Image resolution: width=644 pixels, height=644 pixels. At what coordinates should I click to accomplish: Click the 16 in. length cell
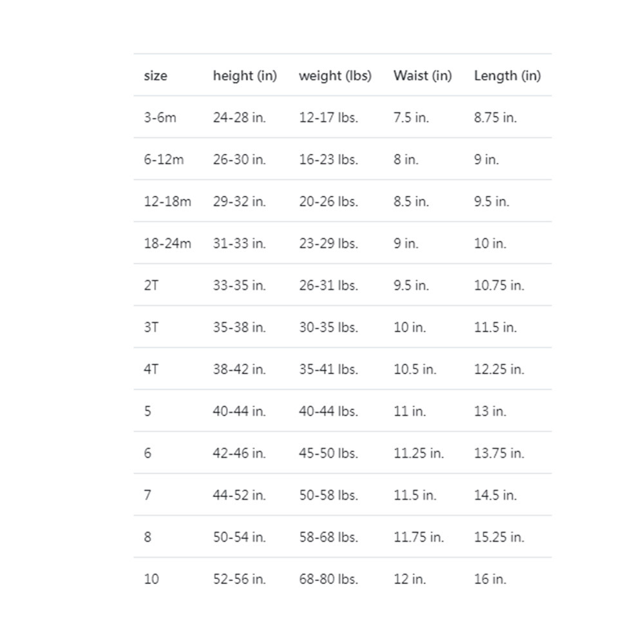click(490, 578)
